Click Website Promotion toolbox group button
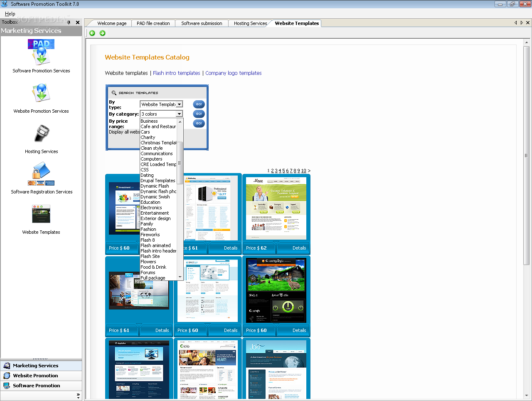This screenshot has height=401, width=532. click(41, 376)
